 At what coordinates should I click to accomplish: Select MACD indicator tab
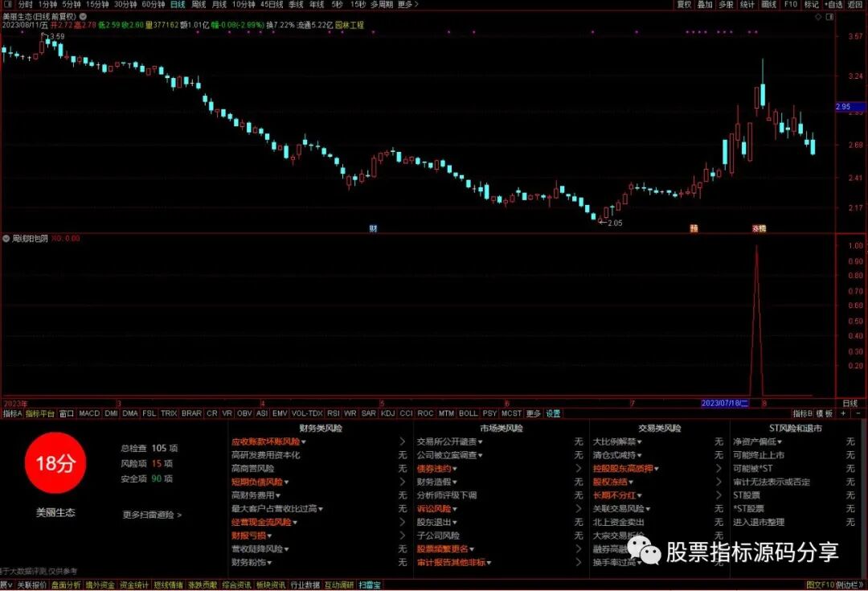89,413
